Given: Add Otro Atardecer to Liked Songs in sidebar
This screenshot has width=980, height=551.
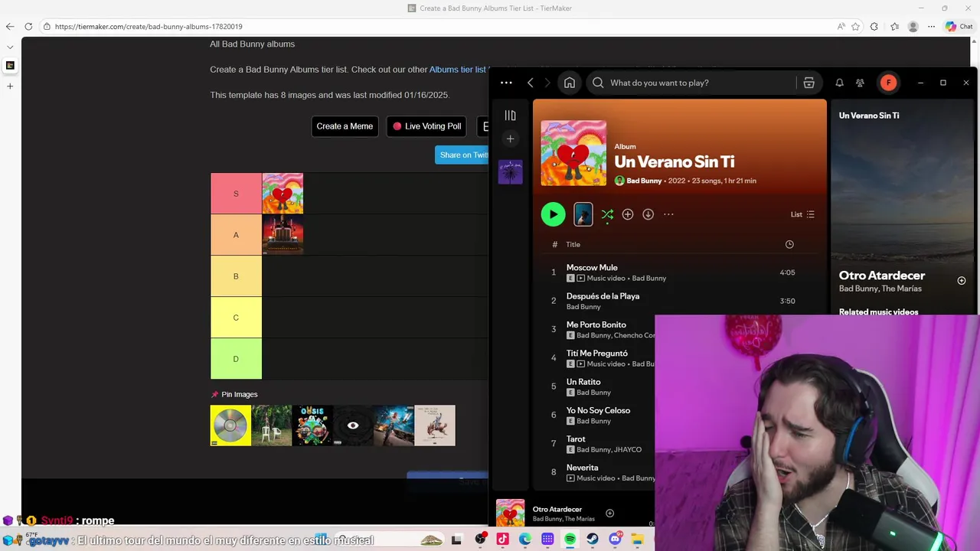Looking at the screenshot, I should coord(962,281).
